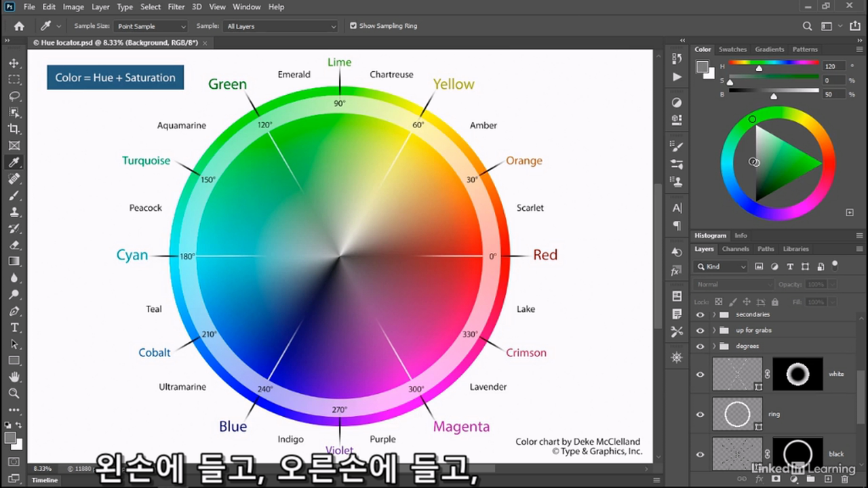
Task: Hide the white layer
Action: click(x=701, y=374)
